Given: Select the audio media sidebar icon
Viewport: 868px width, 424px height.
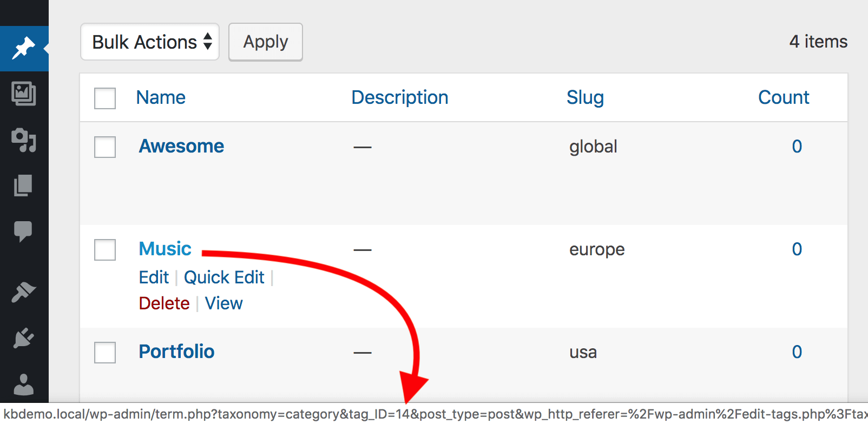Looking at the screenshot, I should (24, 141).
